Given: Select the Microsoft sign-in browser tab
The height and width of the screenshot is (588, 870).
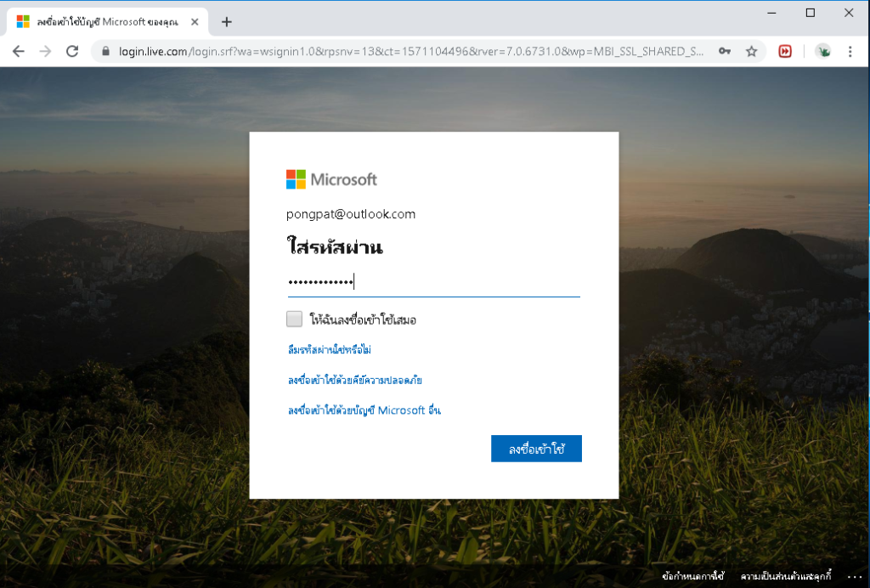Looking at the screenshot, I should click(x=108, y=22).
